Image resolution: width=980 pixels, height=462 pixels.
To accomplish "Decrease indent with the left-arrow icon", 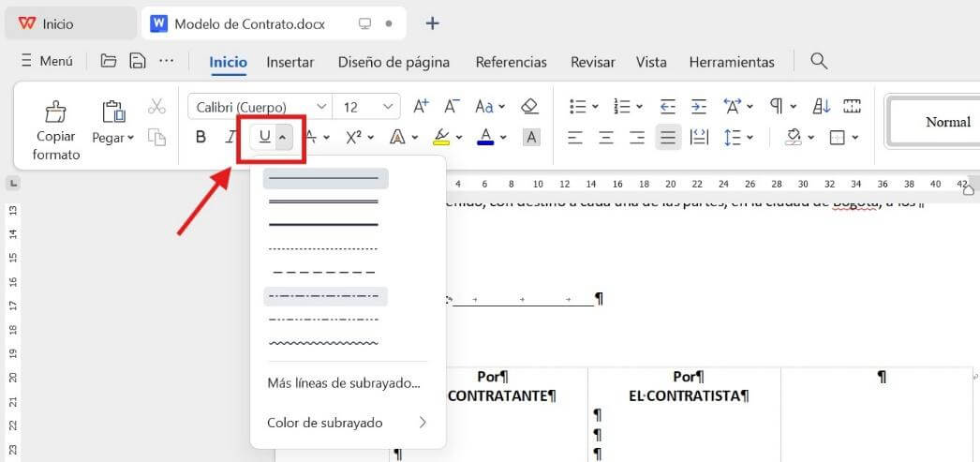I will tap(667, 107).
